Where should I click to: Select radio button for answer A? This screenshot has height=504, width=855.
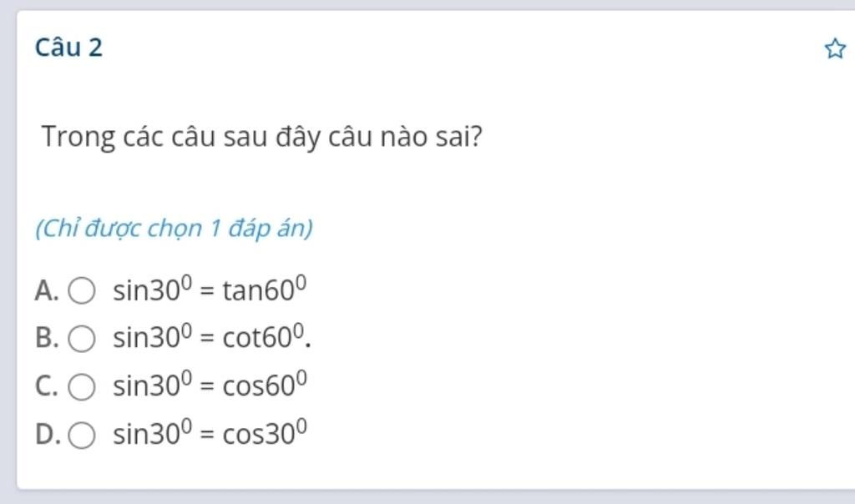(x=81, y=291)
